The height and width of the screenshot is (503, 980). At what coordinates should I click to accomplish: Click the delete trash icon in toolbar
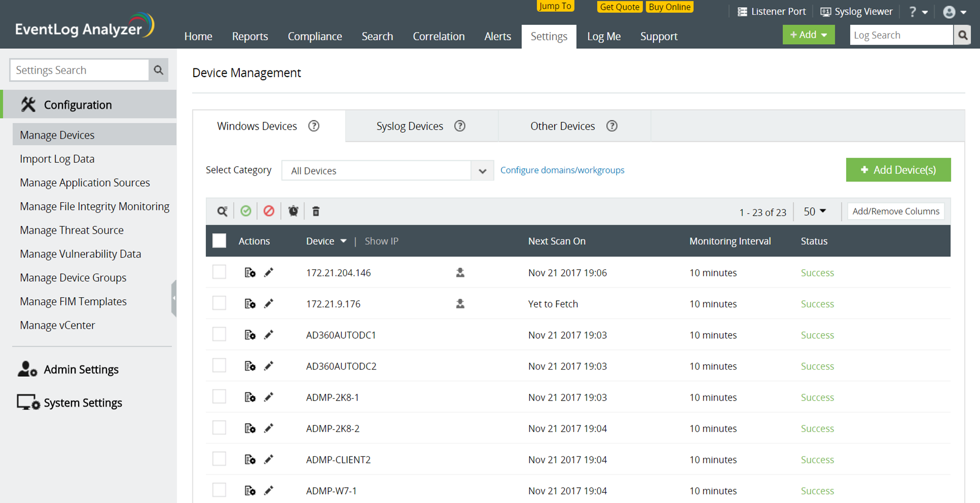point(316,211)
